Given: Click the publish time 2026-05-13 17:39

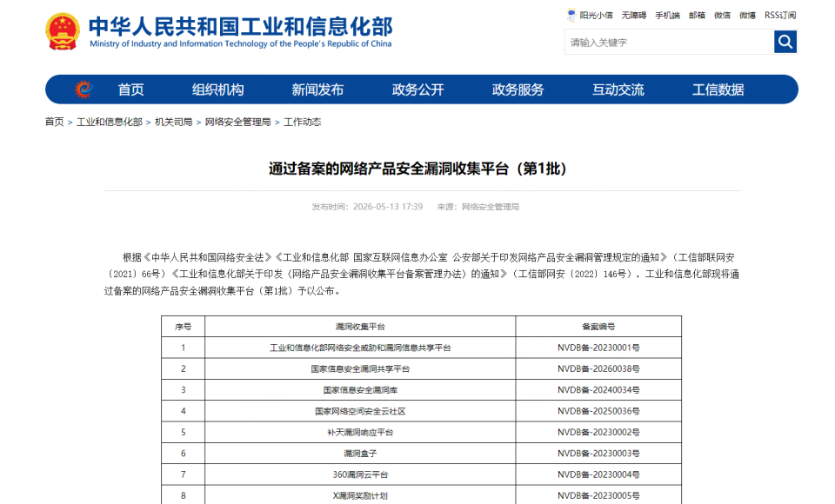Looking at the screenshot, I should 388,207.
